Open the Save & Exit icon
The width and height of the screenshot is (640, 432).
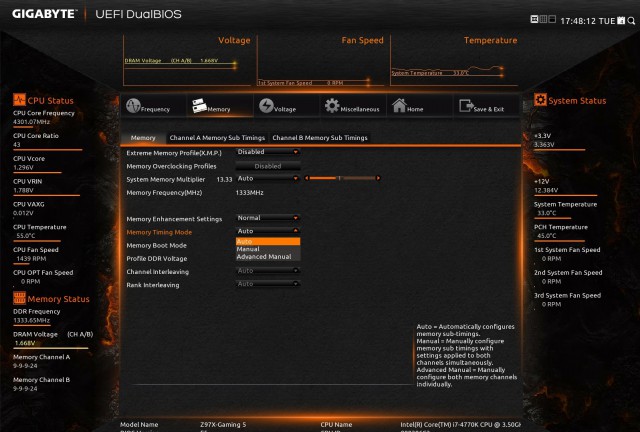pyautogui.click(x=466, y=106)
